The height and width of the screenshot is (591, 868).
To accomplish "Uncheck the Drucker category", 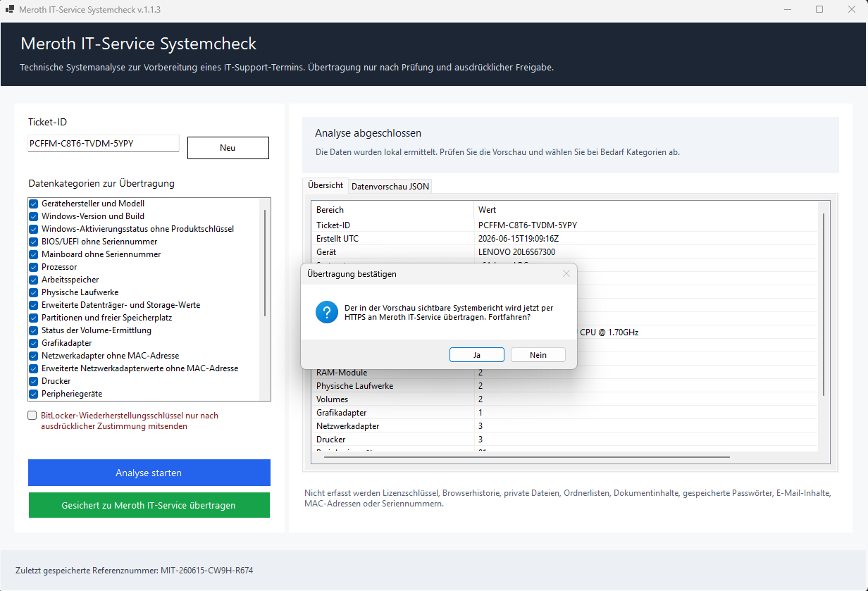I will coord(33,381).
